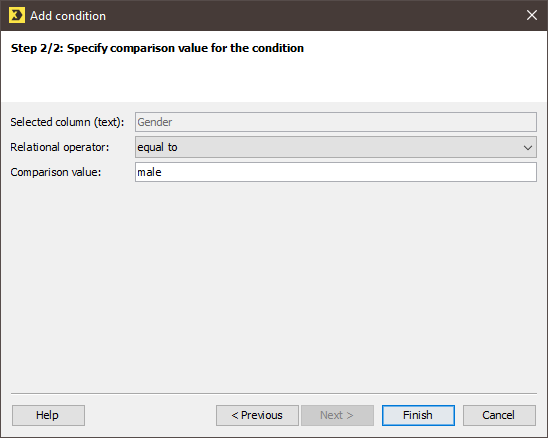
Task: Click the chevron arrow of operator combo box
Action: coord(528,148)
